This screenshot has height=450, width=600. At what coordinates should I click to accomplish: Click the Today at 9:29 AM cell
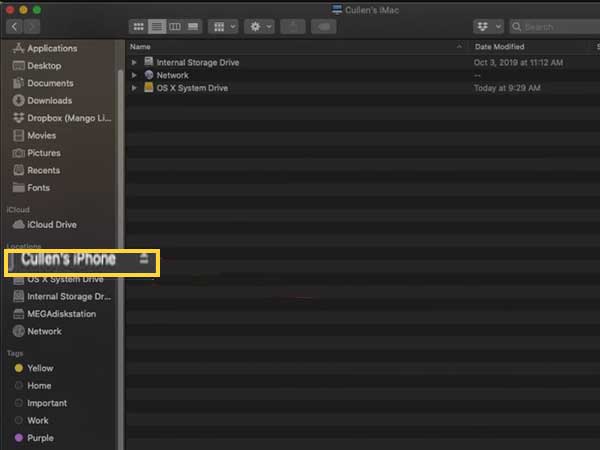[x=507, y=88]
